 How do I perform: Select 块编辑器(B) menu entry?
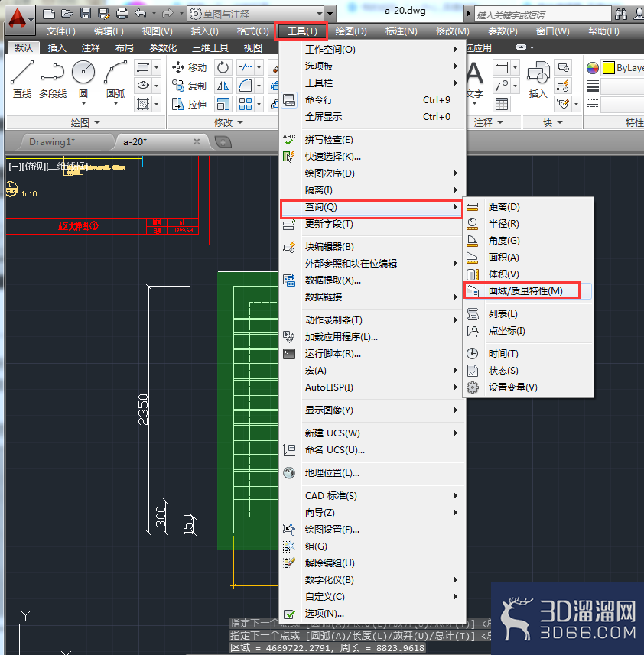point(372,246)
